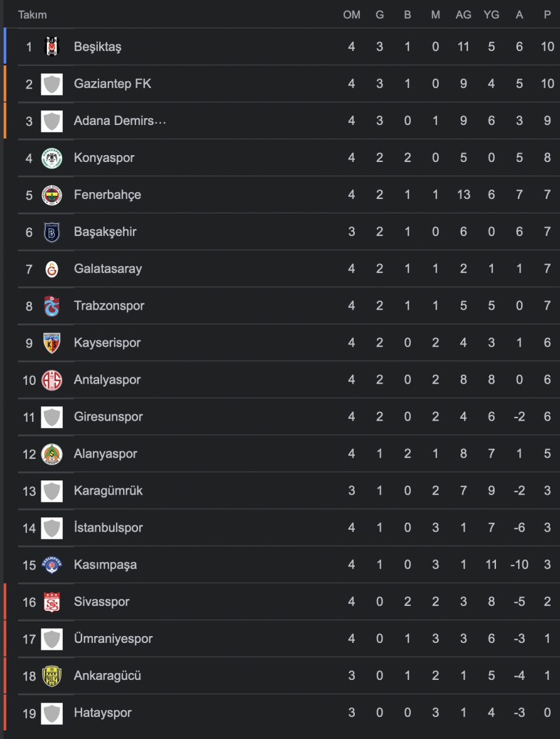Open the Gaziantep FK team link
This screenshot has width=560, height=739.
[x=112, y=84]
